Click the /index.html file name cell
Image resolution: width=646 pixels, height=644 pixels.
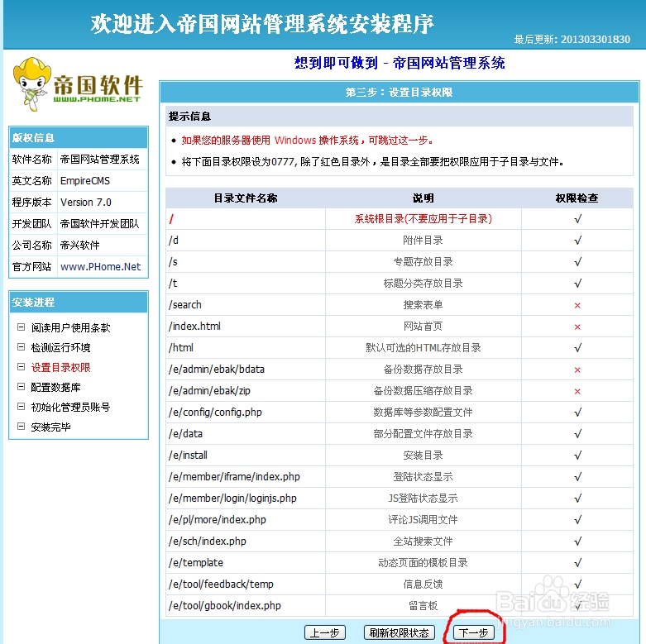pos(246,326)
